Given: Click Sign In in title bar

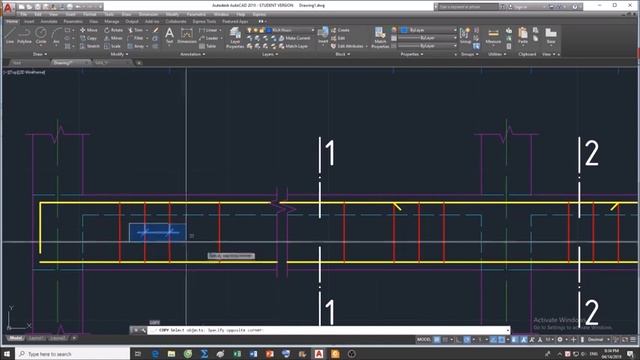Looking at the screenshot, I should click(520, 7).
